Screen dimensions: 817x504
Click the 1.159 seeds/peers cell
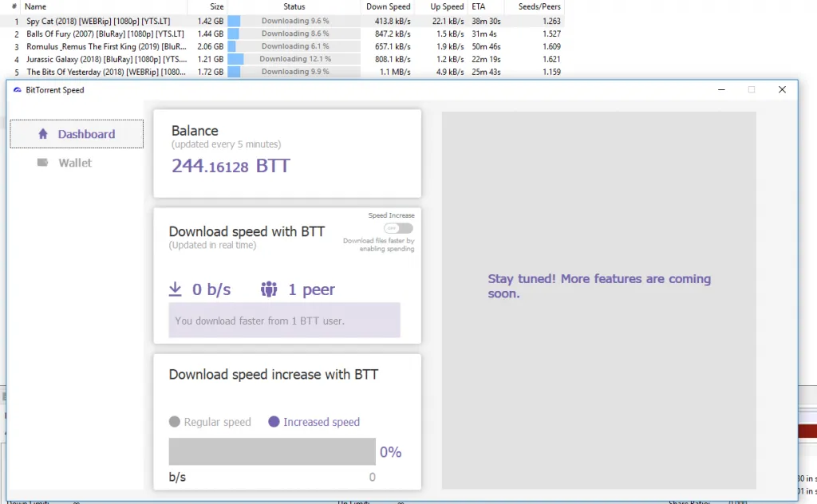[551, 72]
